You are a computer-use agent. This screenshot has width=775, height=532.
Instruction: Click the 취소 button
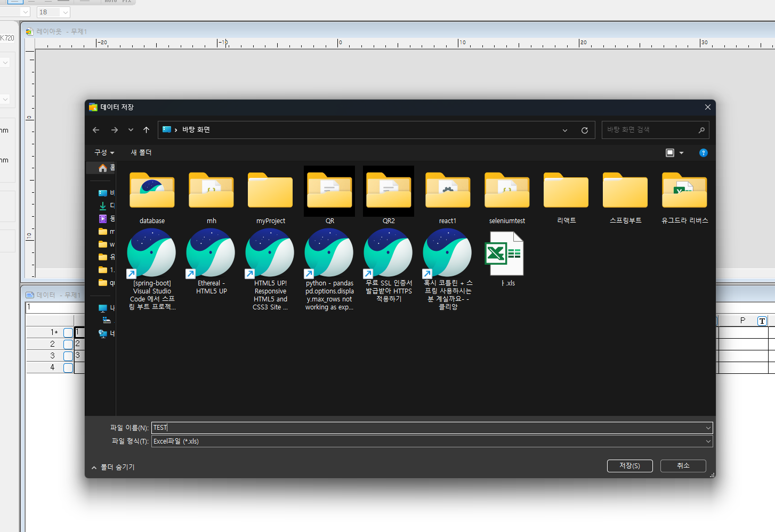(683, 466)
